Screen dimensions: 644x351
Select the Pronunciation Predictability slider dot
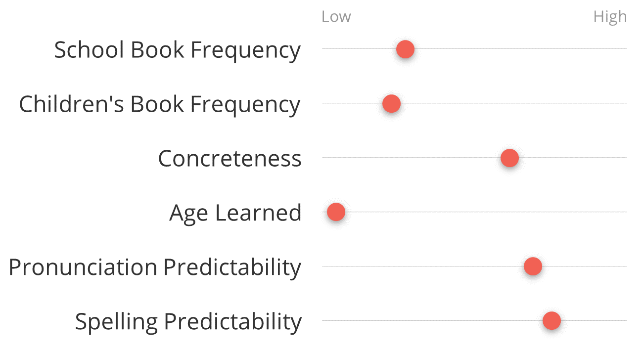click(x=533, y=266)
